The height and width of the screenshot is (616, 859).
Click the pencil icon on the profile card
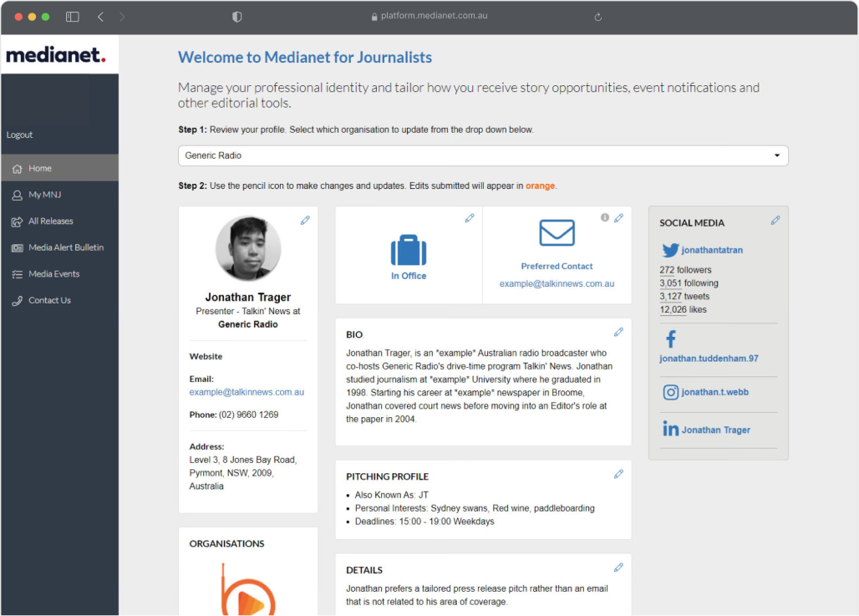coord(305,220)
